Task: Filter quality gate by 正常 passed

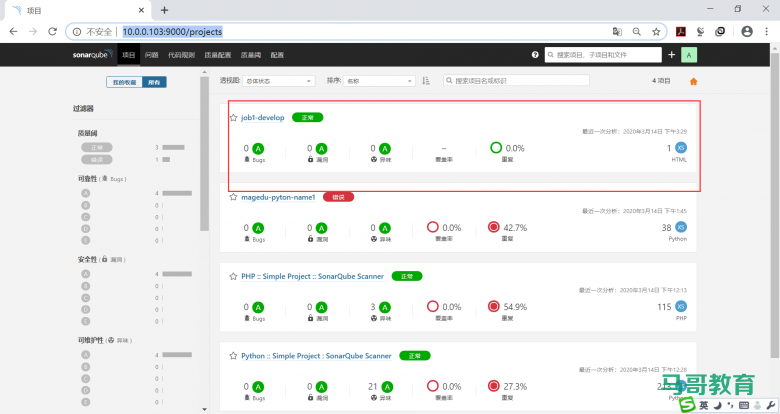Action: coord(97,147)
